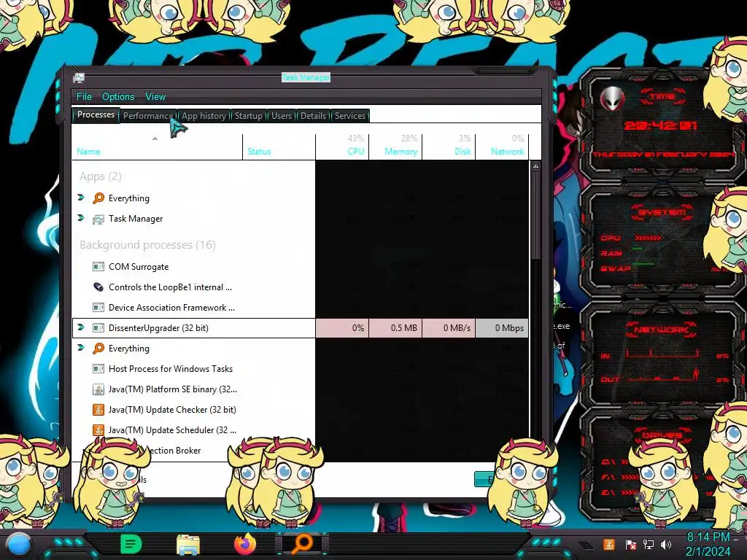The width and height of the screenshot is (747, 560).
Task: Click the network connection tray icon
Action: tap(648, 544)
